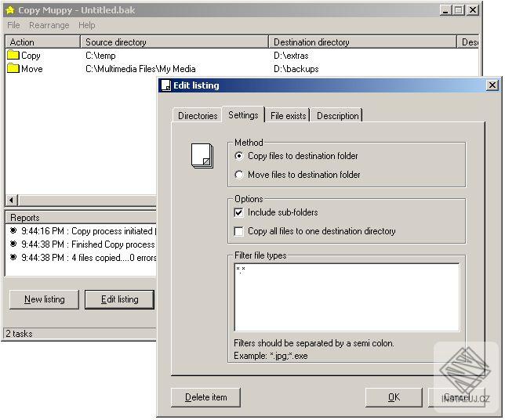505x420 pixels.
Task: Click the Edit listing dialog title icon
Action: tap(166, 85)
